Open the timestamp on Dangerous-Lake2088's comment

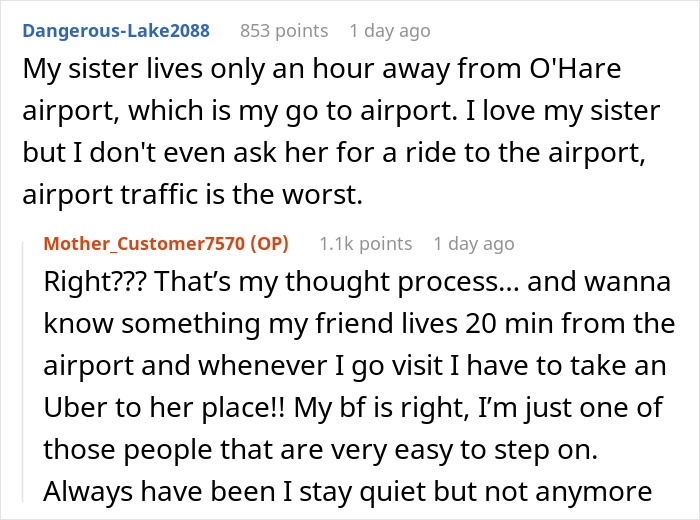[x=389, y=30]
